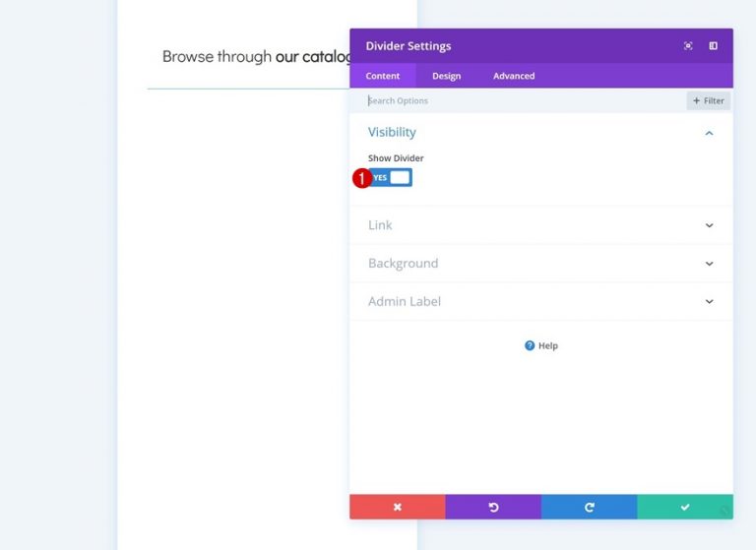Snap the settings modal to sidebar
Viewport: 756px width, 550px height.
[x=713, y=46]
